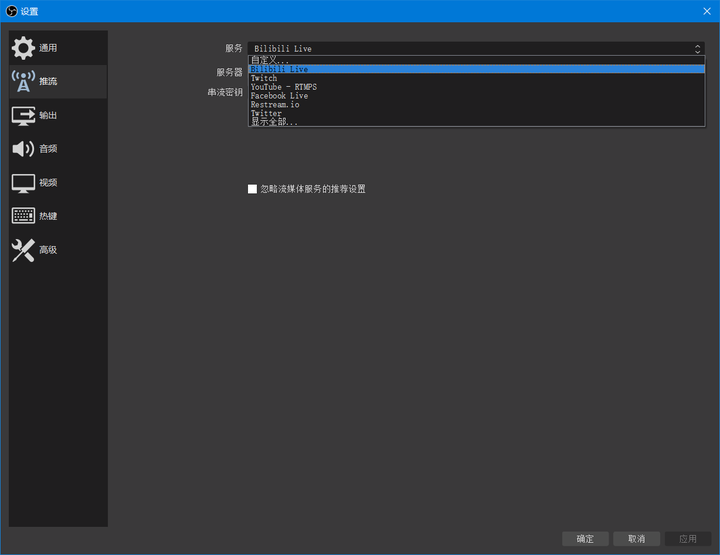Select Twitter from the service list

[476, 113]
